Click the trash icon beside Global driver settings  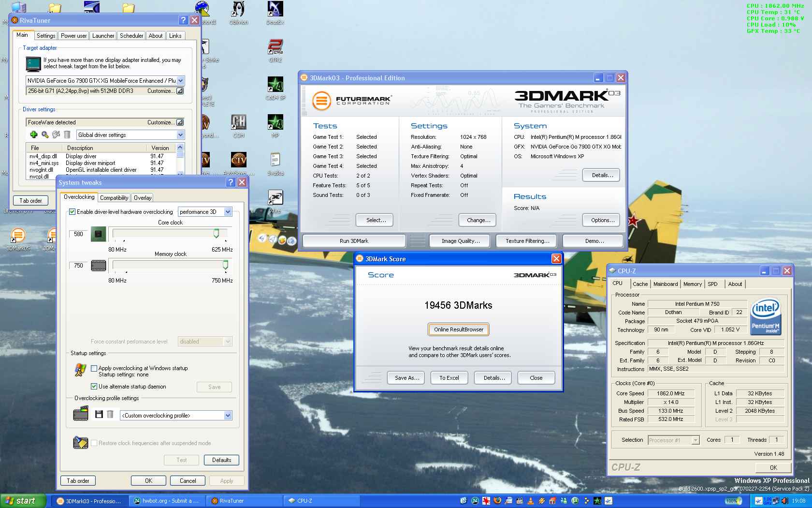tap(67, 134)
